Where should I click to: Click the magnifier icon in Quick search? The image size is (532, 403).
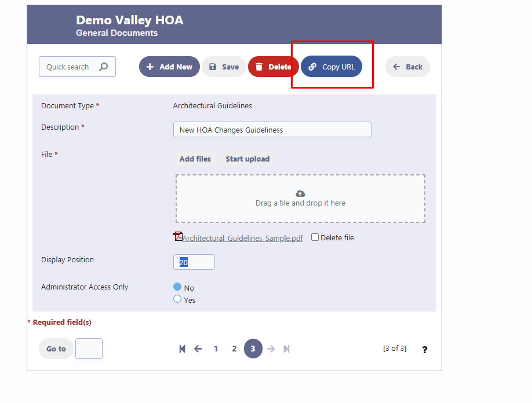(103, 67)
